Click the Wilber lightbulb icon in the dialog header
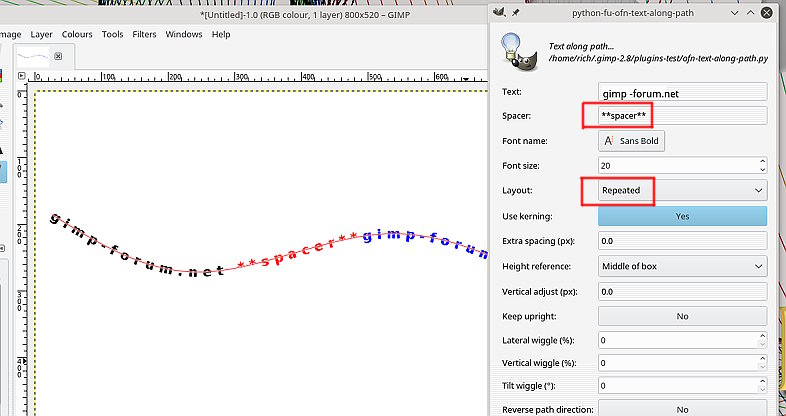 (518, 52)
